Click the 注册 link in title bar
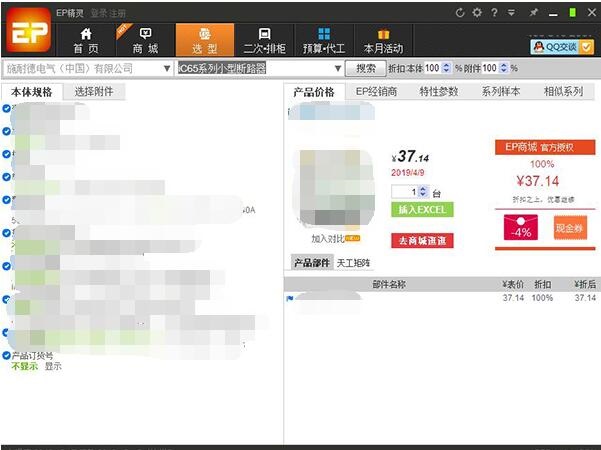This screenshot has height=450, width=601. click(117, 13)
